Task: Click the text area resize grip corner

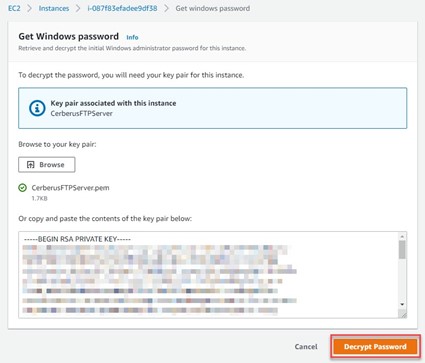Action: coord(403,314)
